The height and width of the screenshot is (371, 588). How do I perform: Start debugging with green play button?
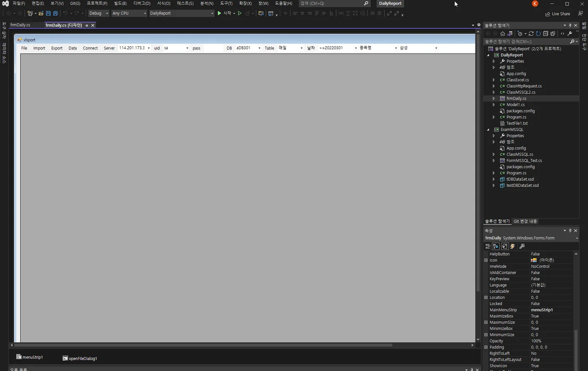(x=219, y=13)
